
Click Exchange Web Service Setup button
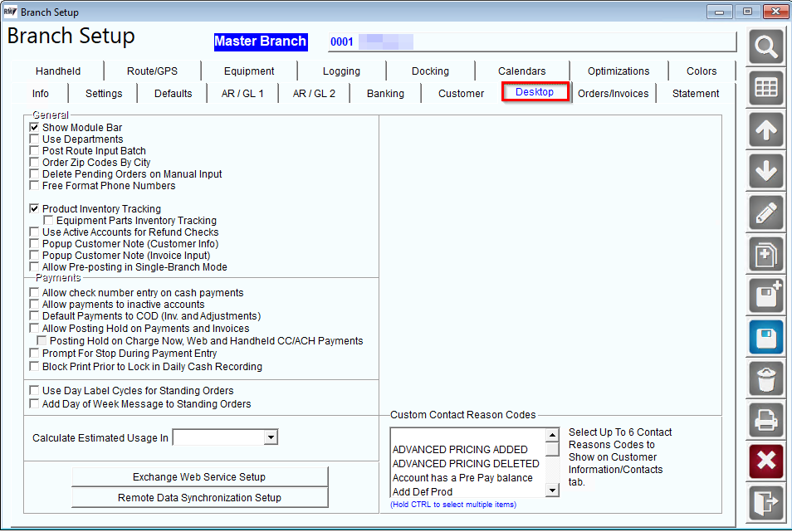click(x=199, y=477)
